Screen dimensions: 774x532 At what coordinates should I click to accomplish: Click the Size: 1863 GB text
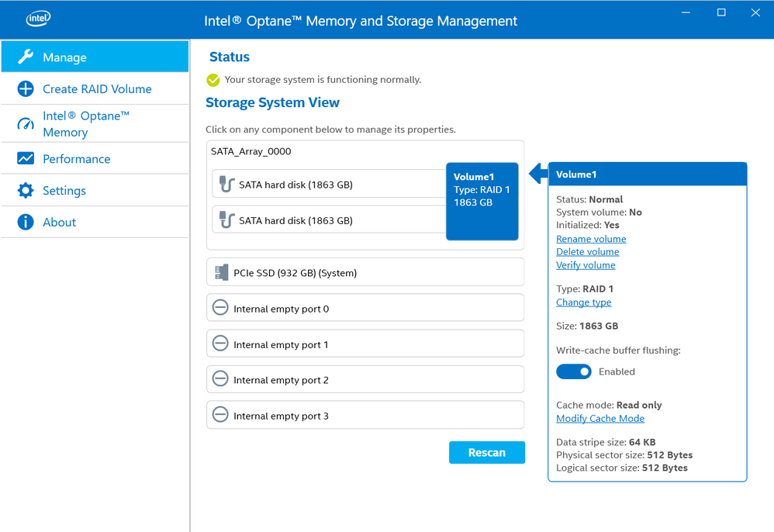[587, 326]
